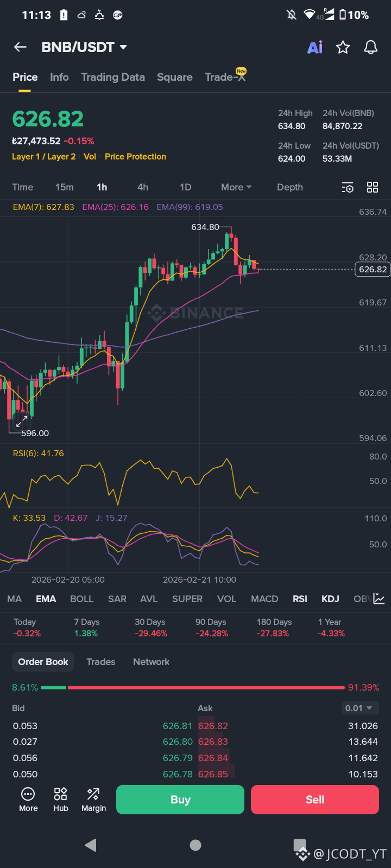This screenshot has width=391, height=868.
Task: Tap the large 626.82 price header
Action: (48, 119)
